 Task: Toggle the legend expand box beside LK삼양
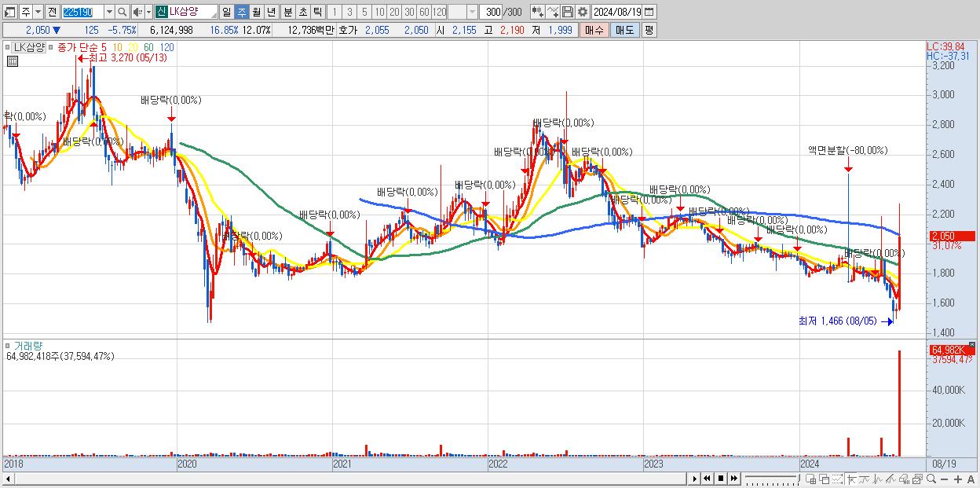tap(9, 48)
